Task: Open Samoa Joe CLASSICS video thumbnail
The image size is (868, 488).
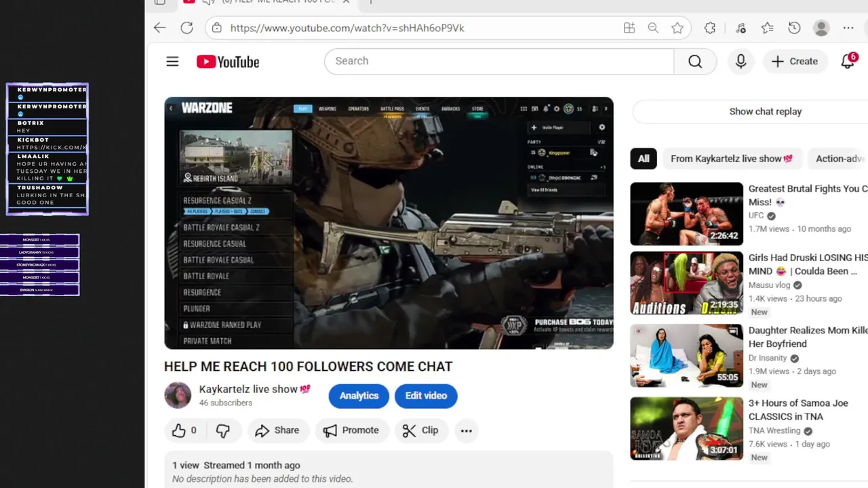Action: click(686, 428)
